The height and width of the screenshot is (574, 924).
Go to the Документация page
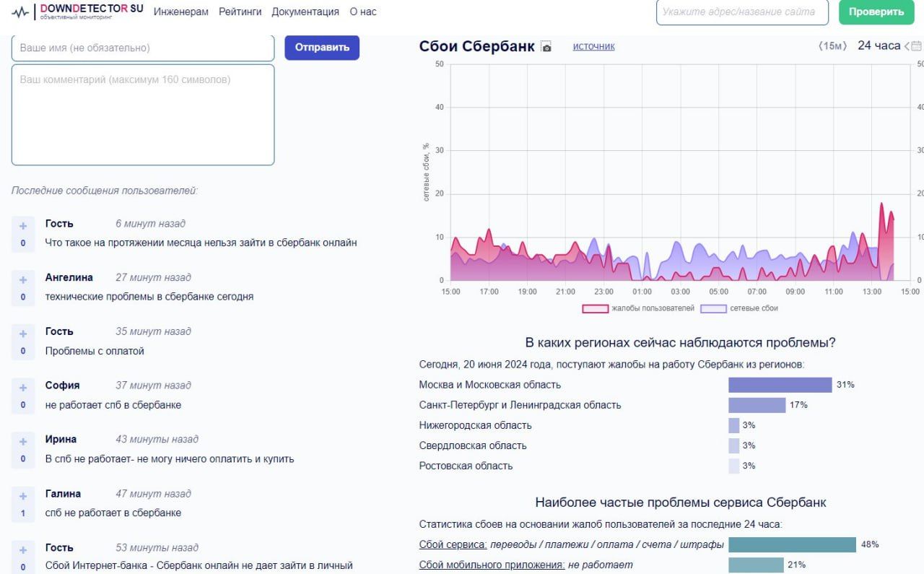pyautogui.click(x=305, y=12)
